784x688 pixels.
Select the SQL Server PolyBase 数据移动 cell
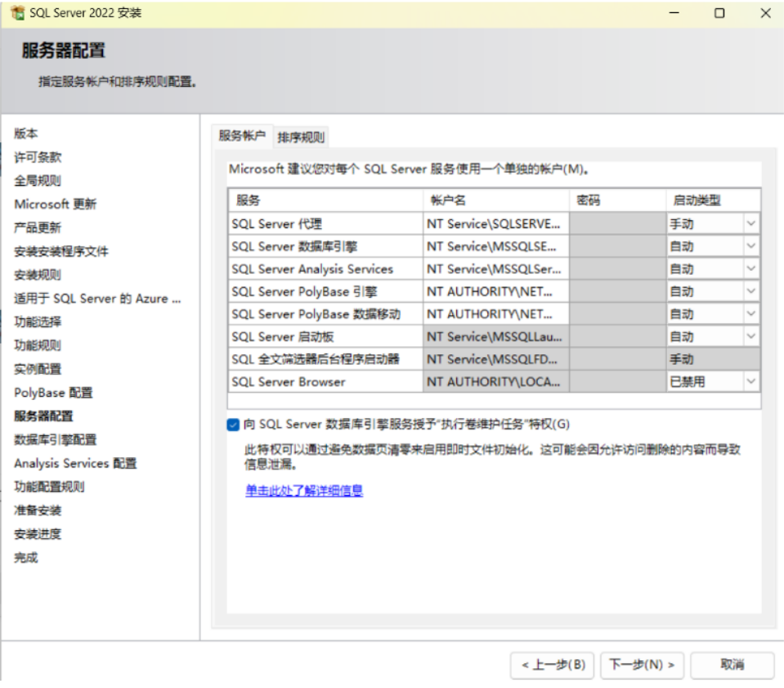[x=325, y=313]
